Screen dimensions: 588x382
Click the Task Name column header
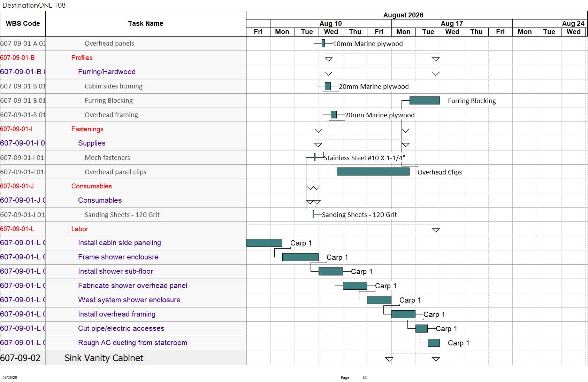146,24
